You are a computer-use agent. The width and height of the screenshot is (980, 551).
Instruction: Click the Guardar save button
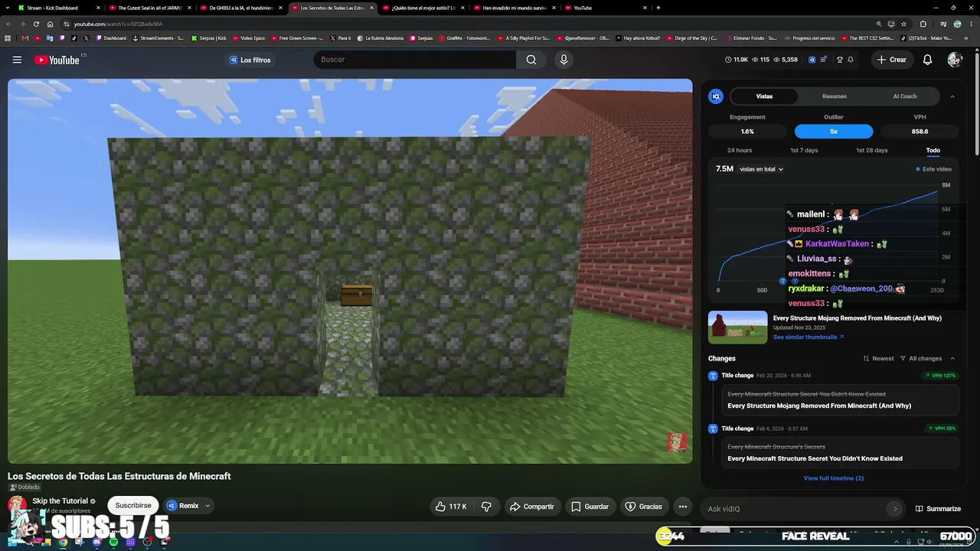(590, 507)
